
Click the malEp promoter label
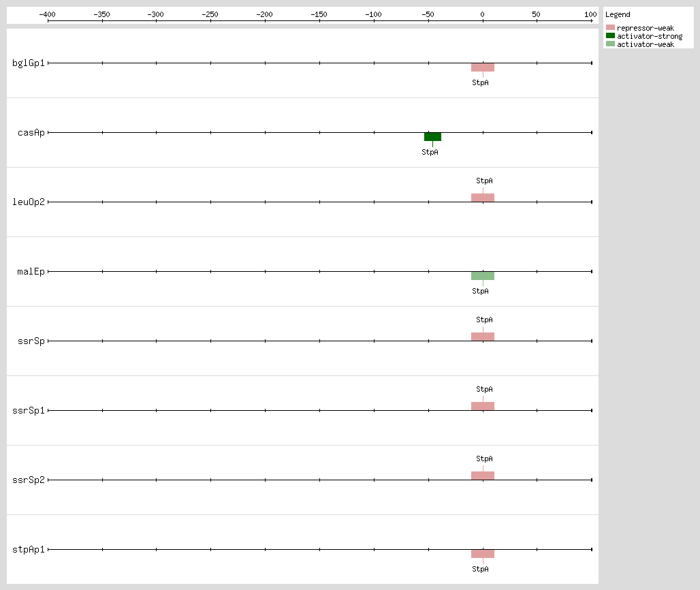click(x=31, y=272)
